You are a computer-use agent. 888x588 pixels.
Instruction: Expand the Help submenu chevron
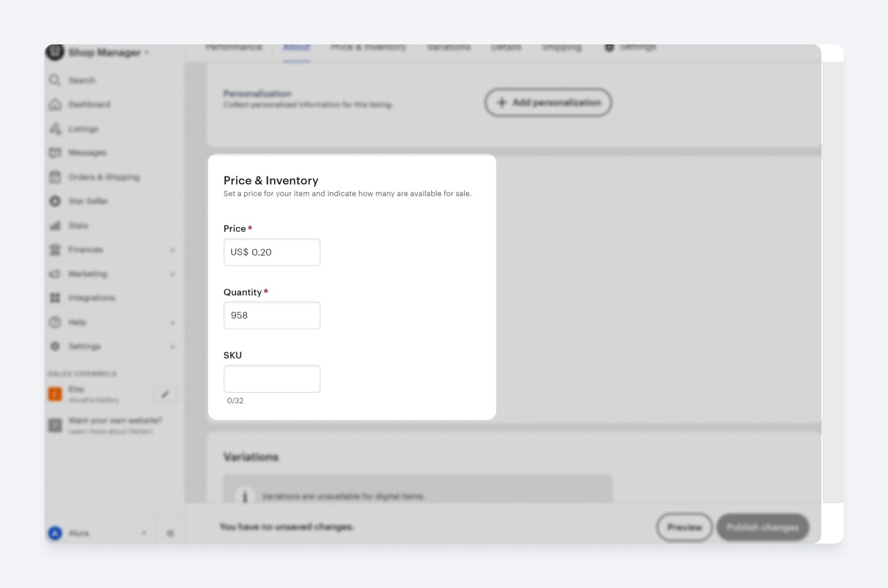pyautogui.click(x=173, y=323)
